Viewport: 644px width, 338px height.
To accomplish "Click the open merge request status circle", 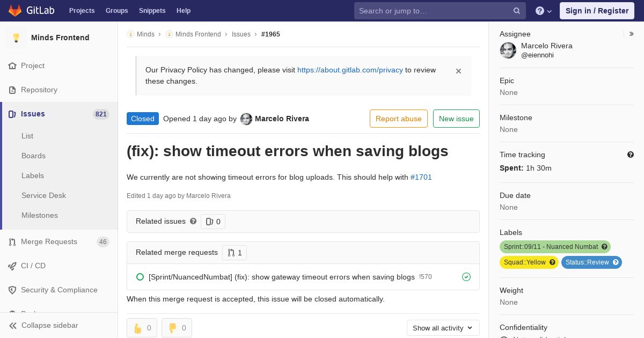I will [x=140, y=277].
